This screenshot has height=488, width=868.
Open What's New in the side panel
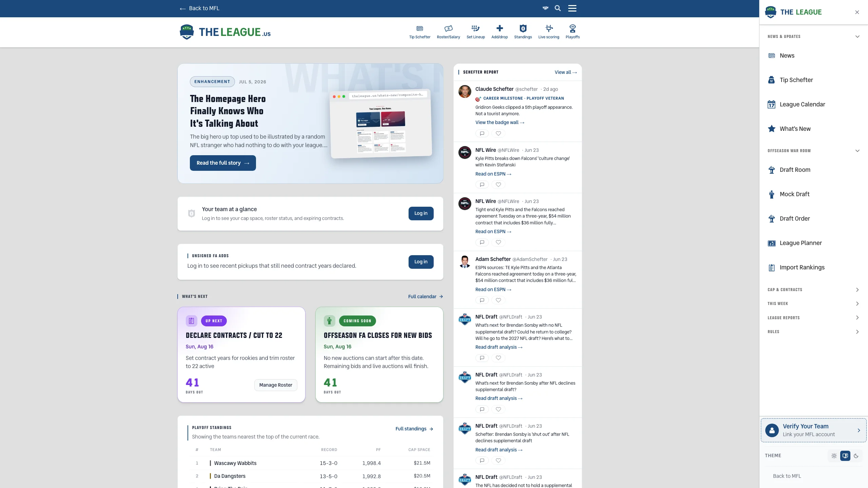tap(813, 129)
